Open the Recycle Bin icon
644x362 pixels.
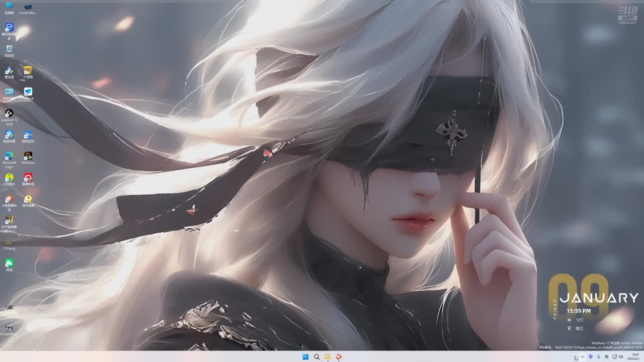(x=9, y=49)
